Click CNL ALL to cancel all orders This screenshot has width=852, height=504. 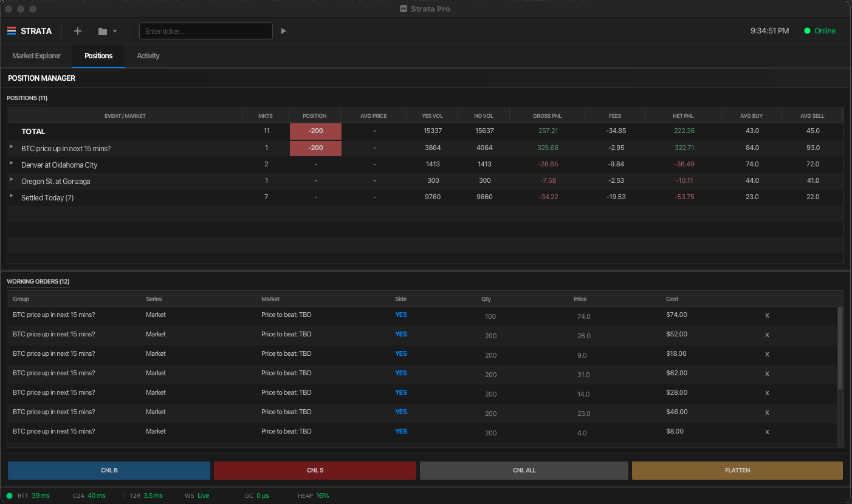point(524,470)
